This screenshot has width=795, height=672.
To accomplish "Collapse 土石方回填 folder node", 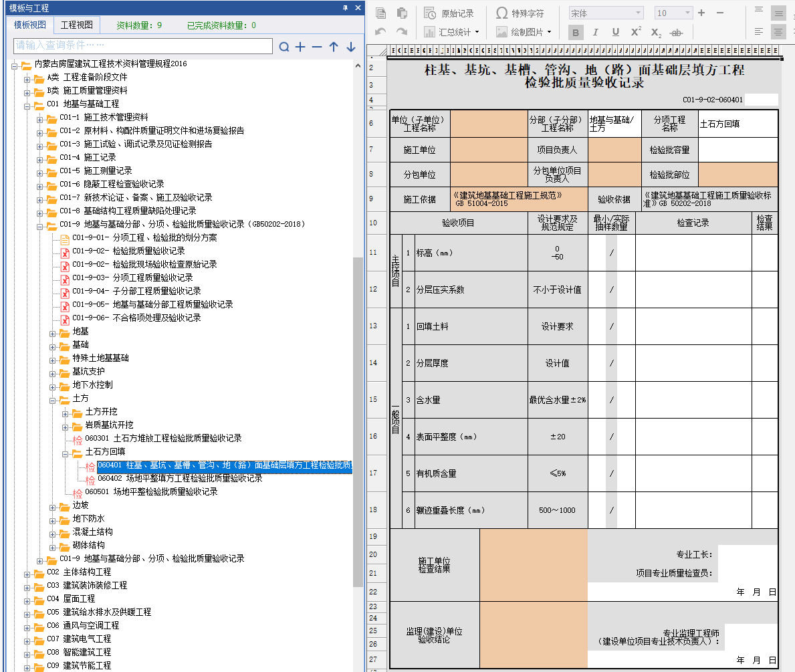I will (x=66, y=454).
